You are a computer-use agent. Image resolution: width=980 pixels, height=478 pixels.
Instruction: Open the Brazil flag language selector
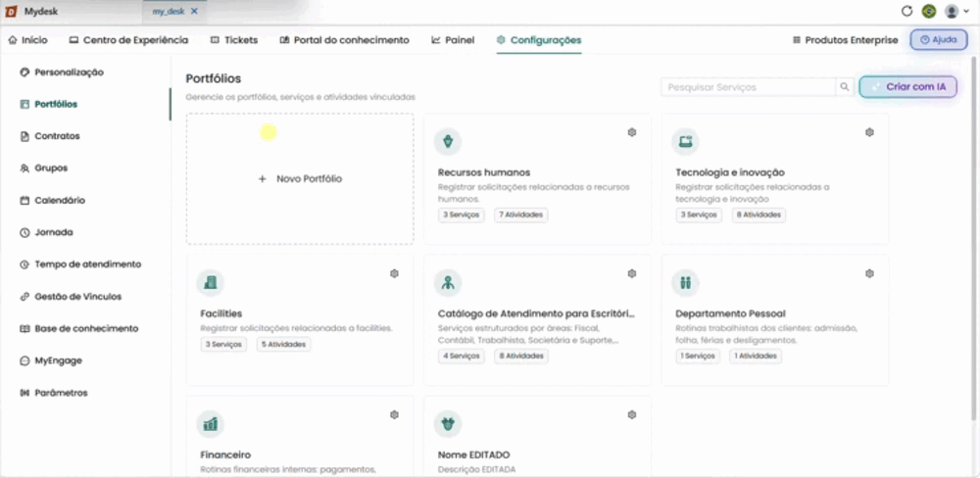pos(929,11)
